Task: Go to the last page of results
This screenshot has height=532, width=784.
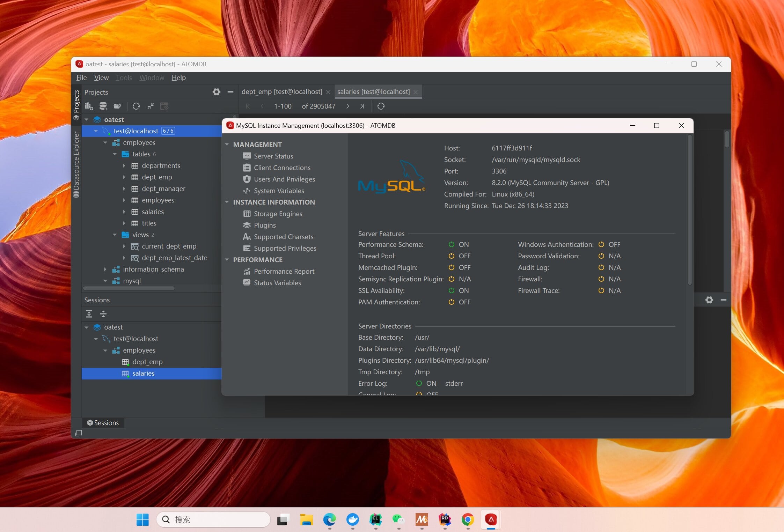Action: (x=362, y=106)
